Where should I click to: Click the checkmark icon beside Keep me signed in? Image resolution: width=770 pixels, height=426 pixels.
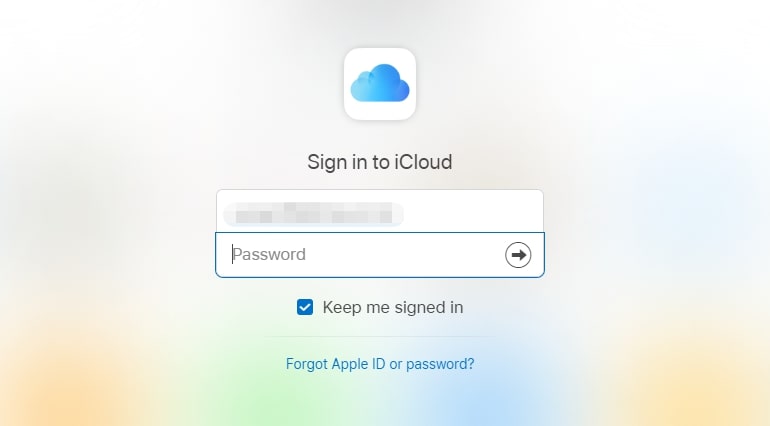click(x=305, y=307)
